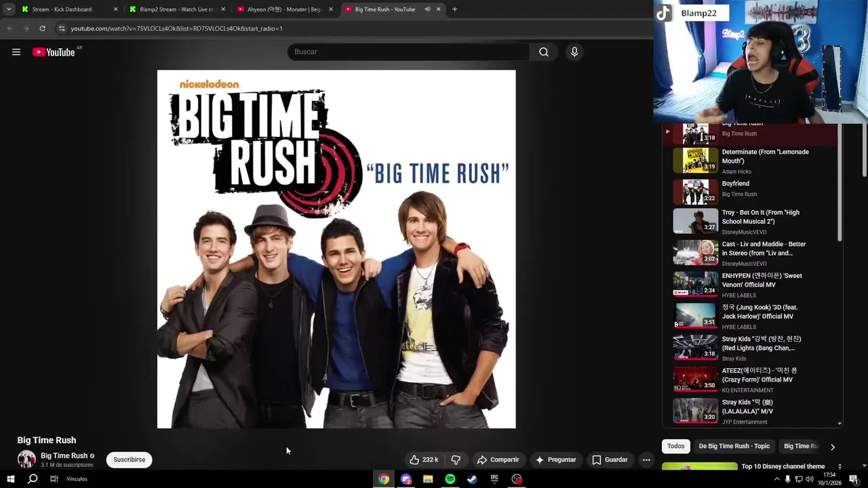Open the Big Time Rush channel avatar
868x488 pixels.
coord(26,459)
